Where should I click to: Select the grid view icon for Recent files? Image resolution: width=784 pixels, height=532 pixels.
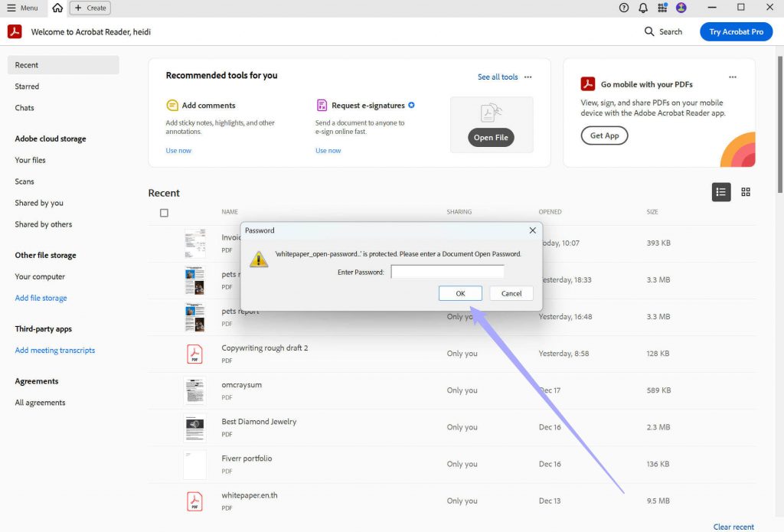[x=746, y=192]
